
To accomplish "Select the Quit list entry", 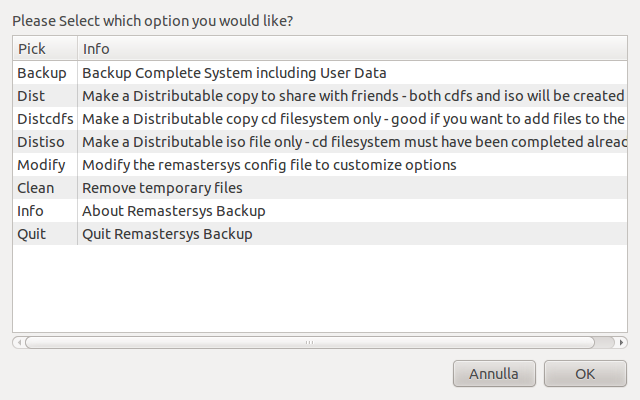I will click(x=31, y=234).
